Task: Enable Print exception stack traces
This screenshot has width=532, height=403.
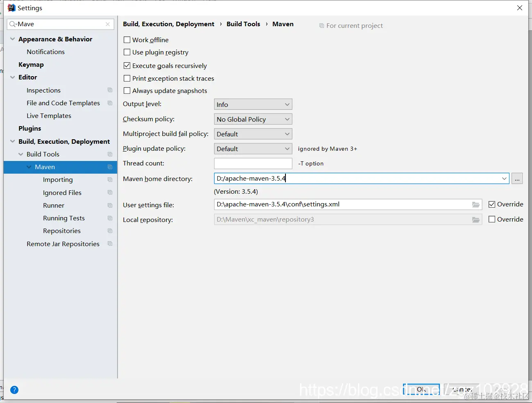Action: [x=127, y=78]
